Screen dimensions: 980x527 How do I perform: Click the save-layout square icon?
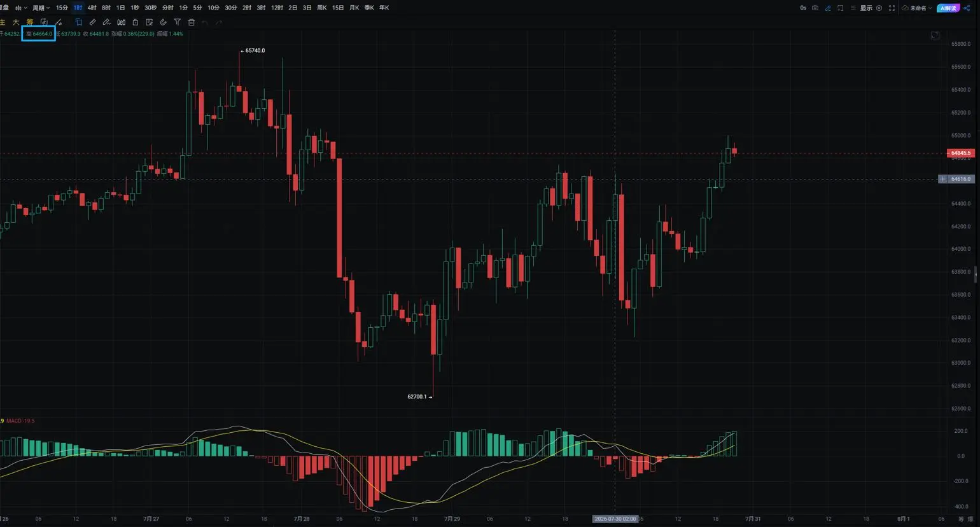click(x=841, y=8)
